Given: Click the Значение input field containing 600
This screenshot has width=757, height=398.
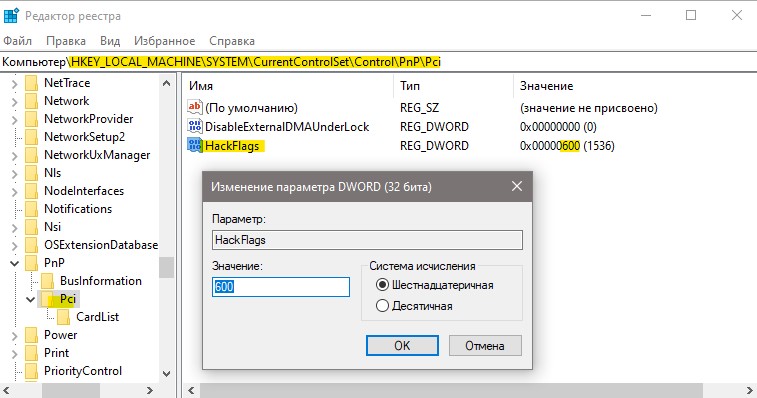Looking at the screenshot, I should [280, 286].
